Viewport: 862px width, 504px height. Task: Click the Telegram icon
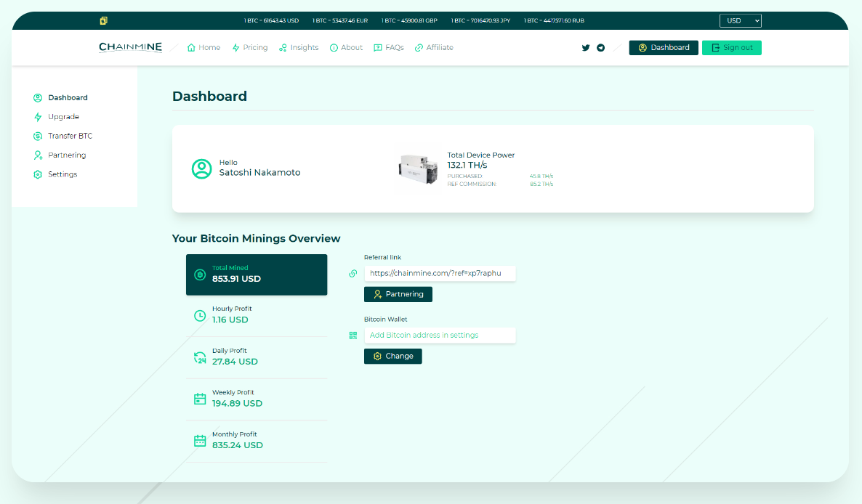(x=601, y=48)
